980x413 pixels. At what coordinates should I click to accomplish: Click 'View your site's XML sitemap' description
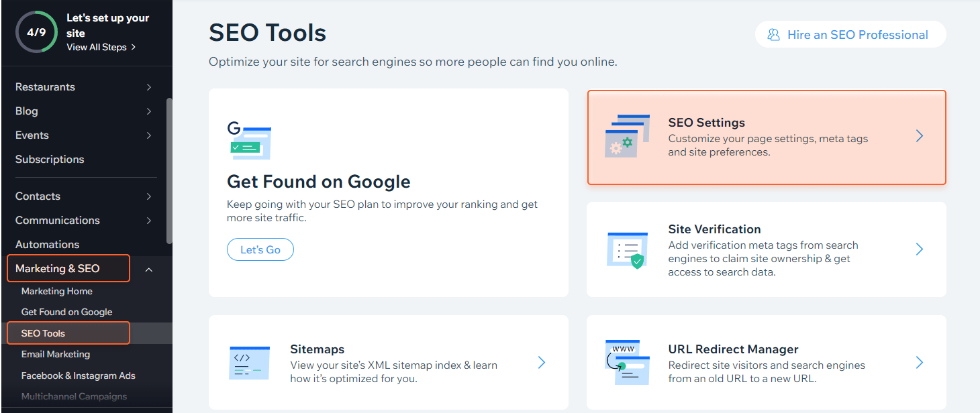point(394,372)
